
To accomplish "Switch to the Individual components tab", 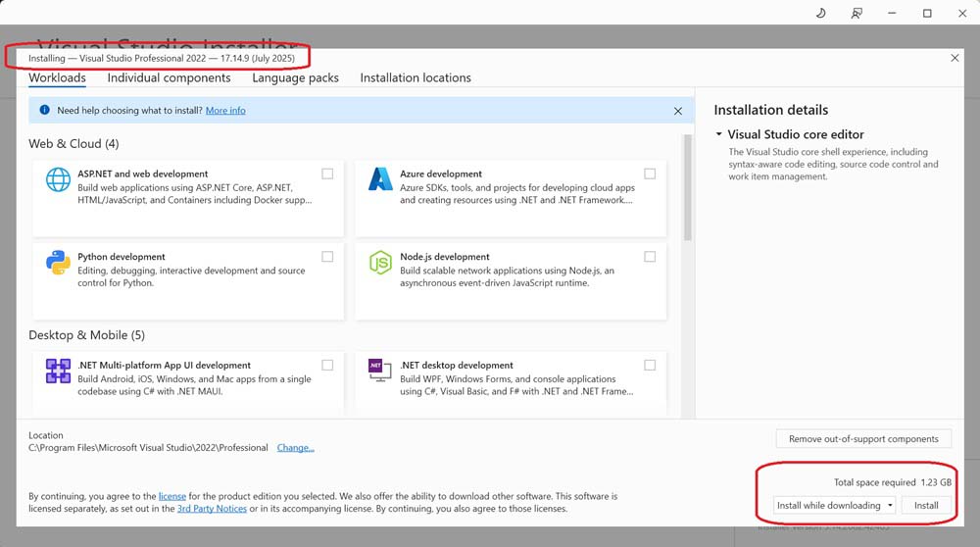I will [x=169, y=77].
